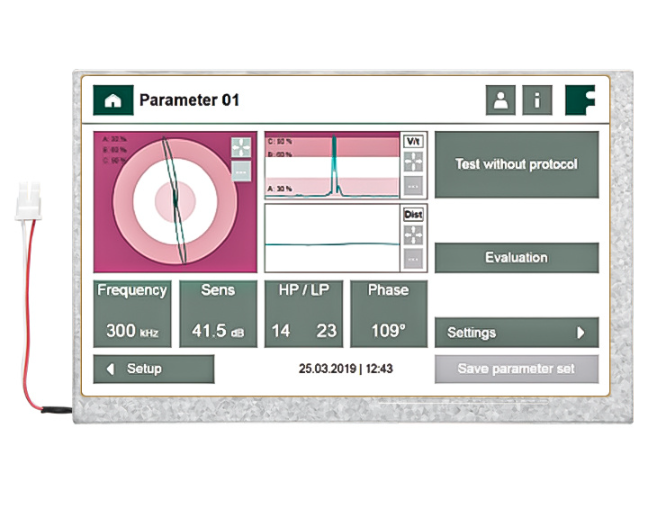The width and height of the screenshot is (666, 514).
Task: Go to home screen via house icon
Action: (113, 100)
